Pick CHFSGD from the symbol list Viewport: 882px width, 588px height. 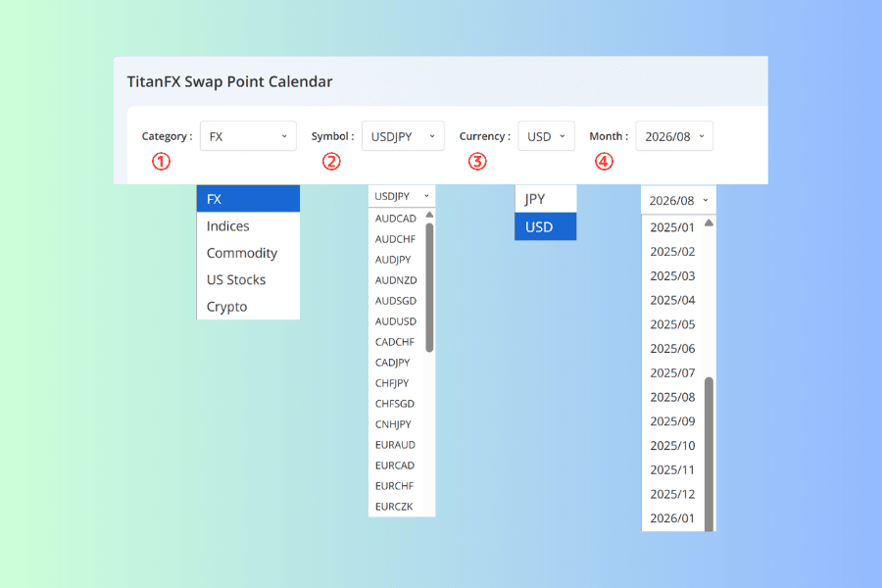click(x=397, y=404)
